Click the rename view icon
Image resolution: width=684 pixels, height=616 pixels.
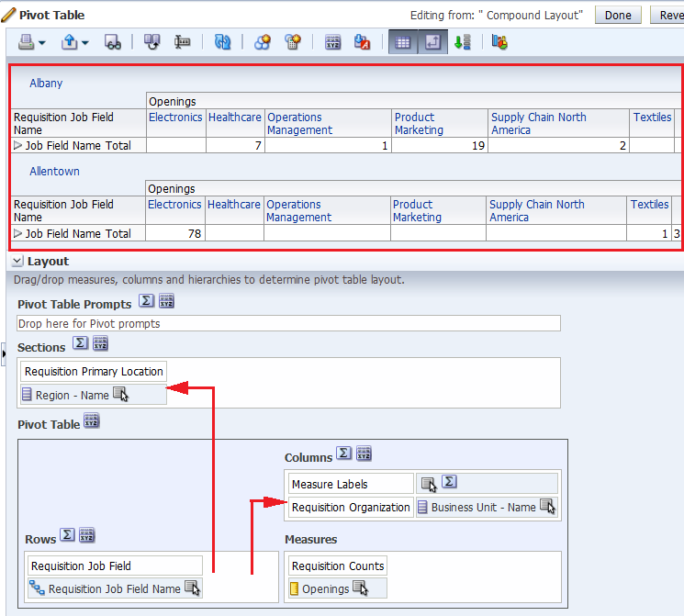pos(183,42)
